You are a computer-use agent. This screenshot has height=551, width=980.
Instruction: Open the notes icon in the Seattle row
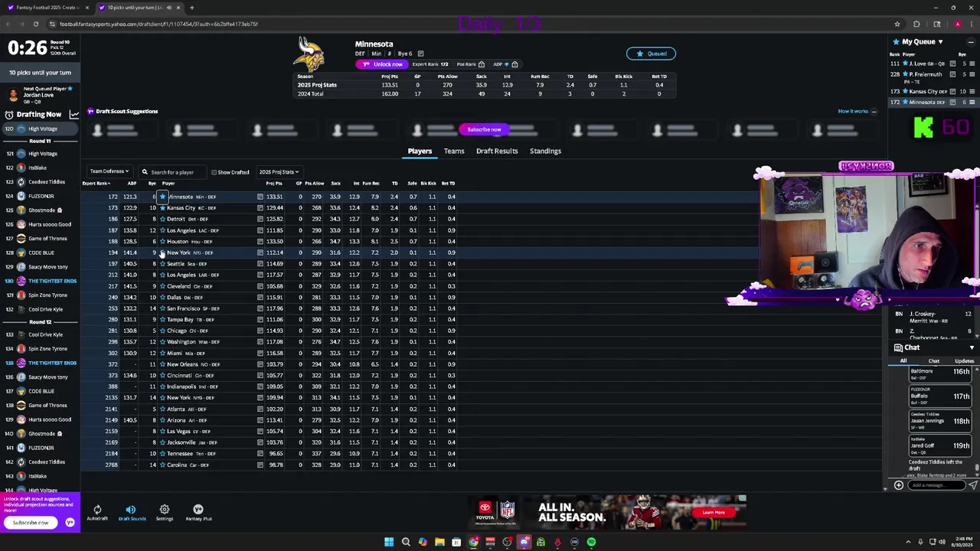tap(260, 263)
